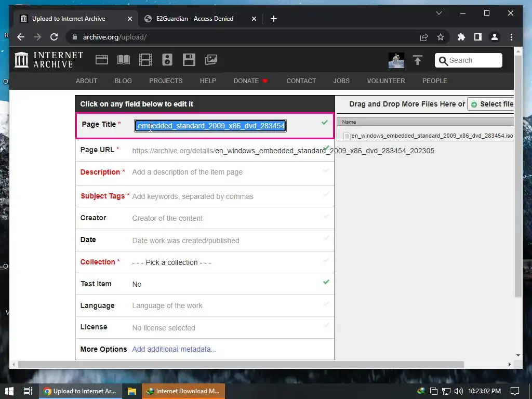532x399 pixels.
Task: Click the Page Title text input
Action: 210,126
